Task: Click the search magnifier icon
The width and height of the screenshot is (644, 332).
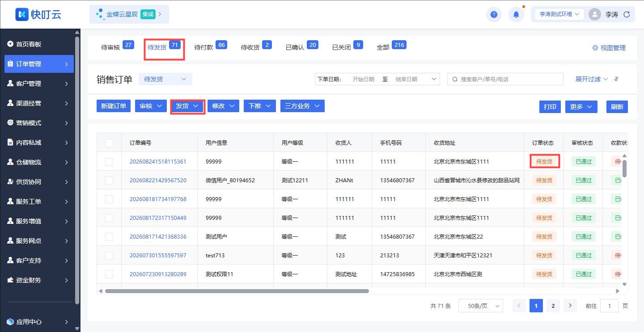Action: tap(455, 79)
